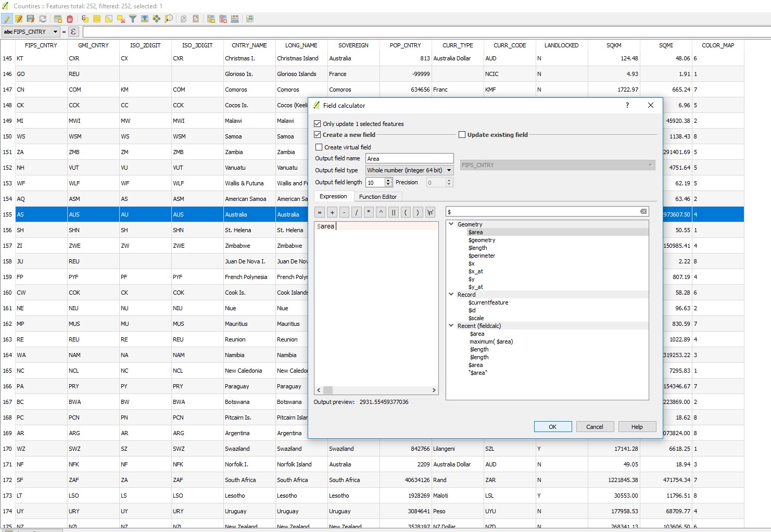Open conditional formatting icon
Viewport: 771px width, 532px height.
(x=250, y=19)
